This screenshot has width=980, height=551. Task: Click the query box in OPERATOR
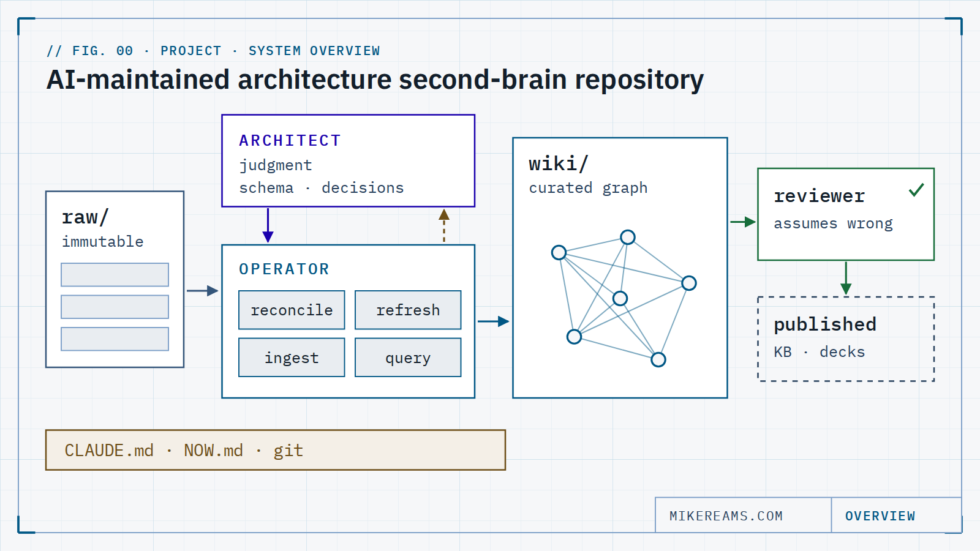click(x=408, y=358)
